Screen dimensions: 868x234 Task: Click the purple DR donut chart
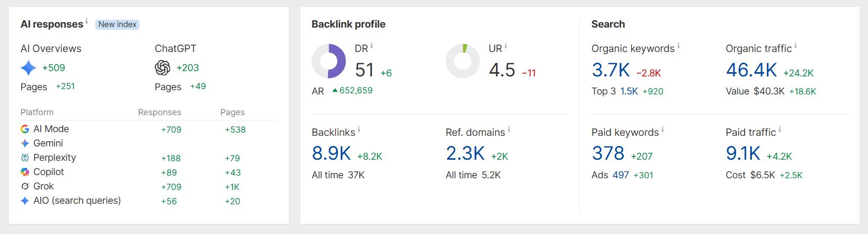click(329, 61)
